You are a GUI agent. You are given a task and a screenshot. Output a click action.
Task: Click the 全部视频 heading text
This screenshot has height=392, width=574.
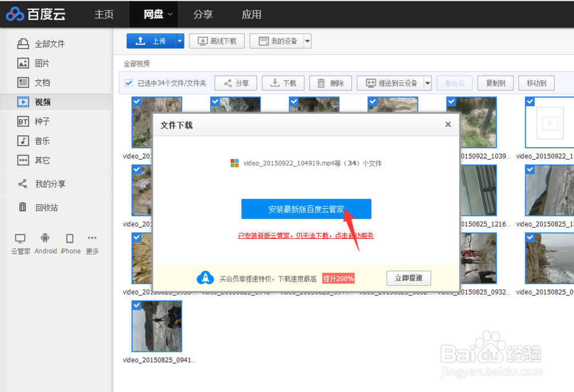point(137,64)
